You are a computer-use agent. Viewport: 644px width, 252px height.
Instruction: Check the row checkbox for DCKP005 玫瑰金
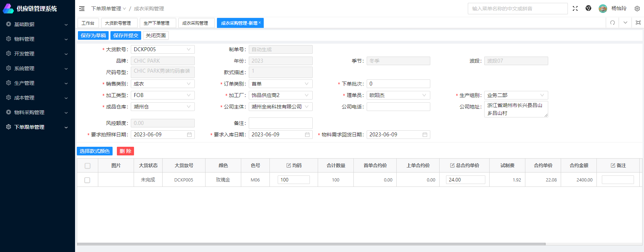87,180
